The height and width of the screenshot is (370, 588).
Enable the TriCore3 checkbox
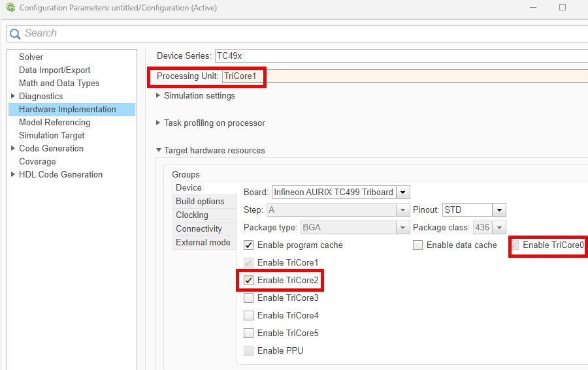pos(249,298)
